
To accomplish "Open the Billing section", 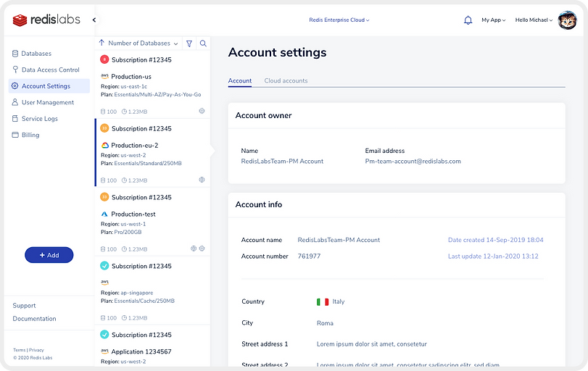I will pos(30,135).
